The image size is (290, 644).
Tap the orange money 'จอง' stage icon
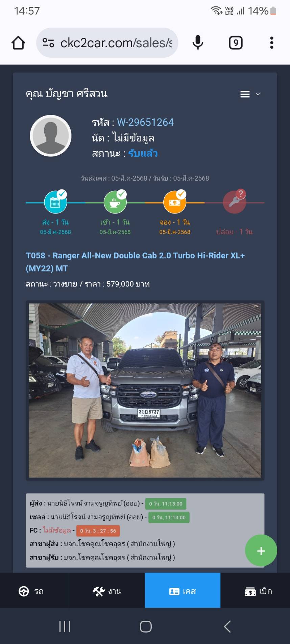pos(175,202)
